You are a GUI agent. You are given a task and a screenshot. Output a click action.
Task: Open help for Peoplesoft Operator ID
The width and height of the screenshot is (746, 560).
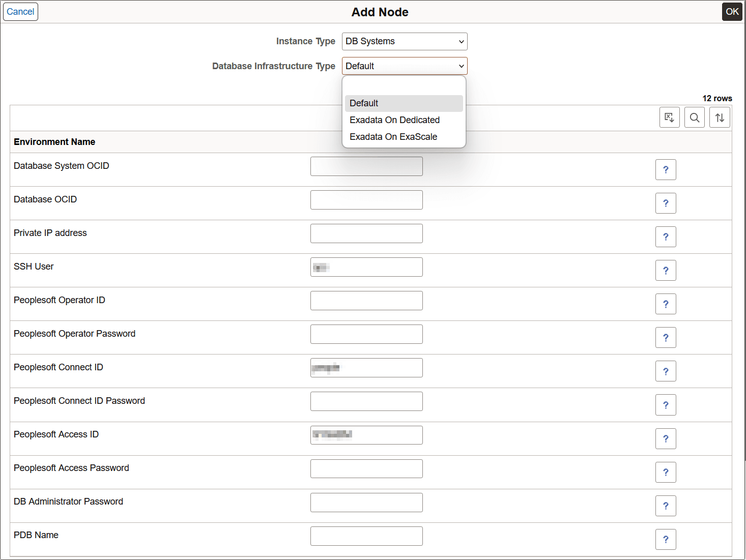pos(666,304)
